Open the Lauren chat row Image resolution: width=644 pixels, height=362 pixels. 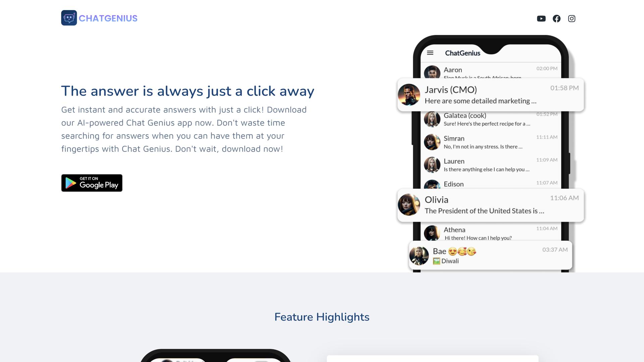point(491,165)
